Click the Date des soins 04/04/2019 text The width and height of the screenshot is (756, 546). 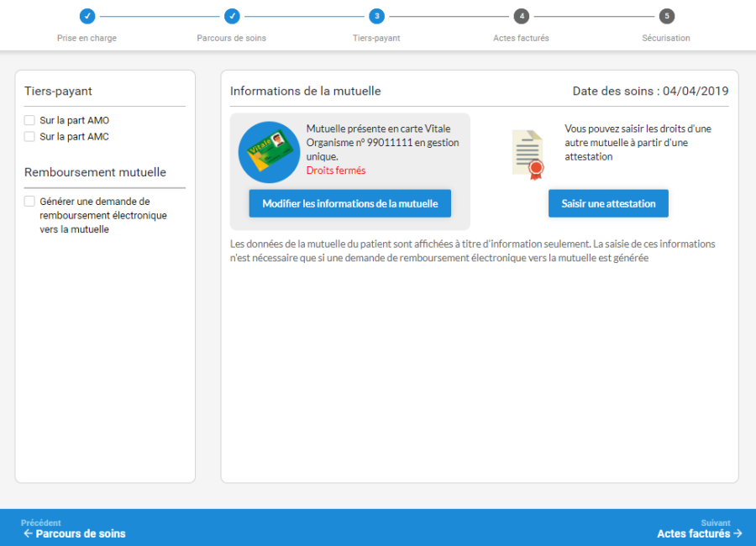coord(650,91)
